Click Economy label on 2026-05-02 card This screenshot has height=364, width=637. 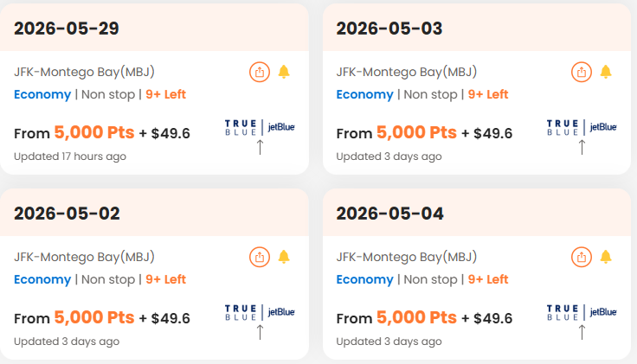[x=42, y=279]
